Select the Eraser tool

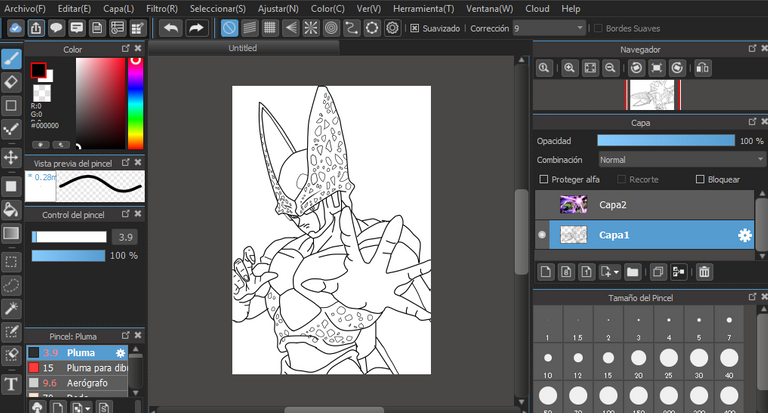click(11, 82)
